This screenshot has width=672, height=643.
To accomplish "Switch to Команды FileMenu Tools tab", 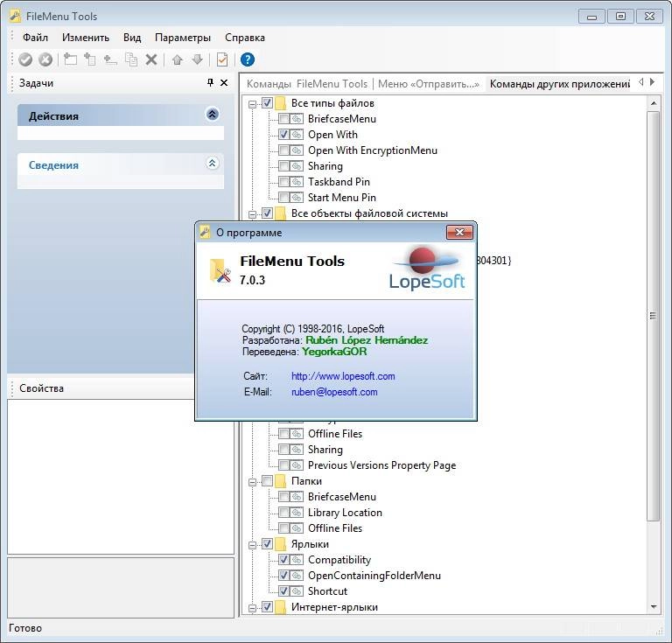I will click(x=307, y=84).
